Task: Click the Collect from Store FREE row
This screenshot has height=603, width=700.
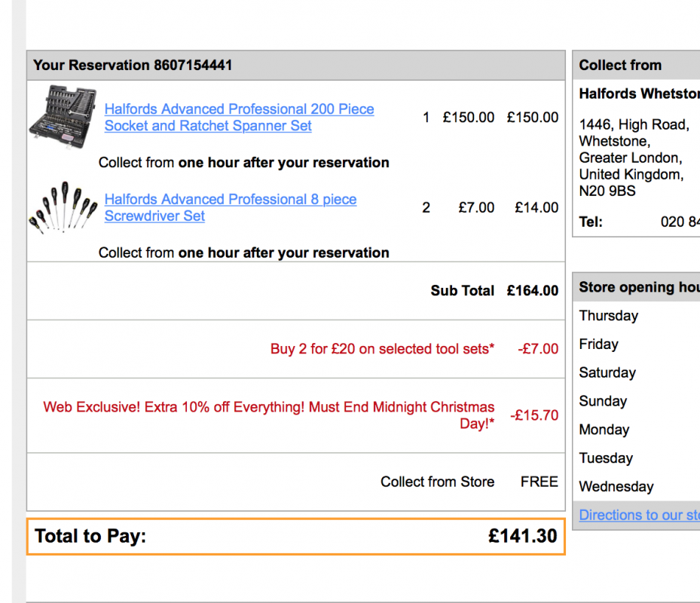Action: [437, 481]
